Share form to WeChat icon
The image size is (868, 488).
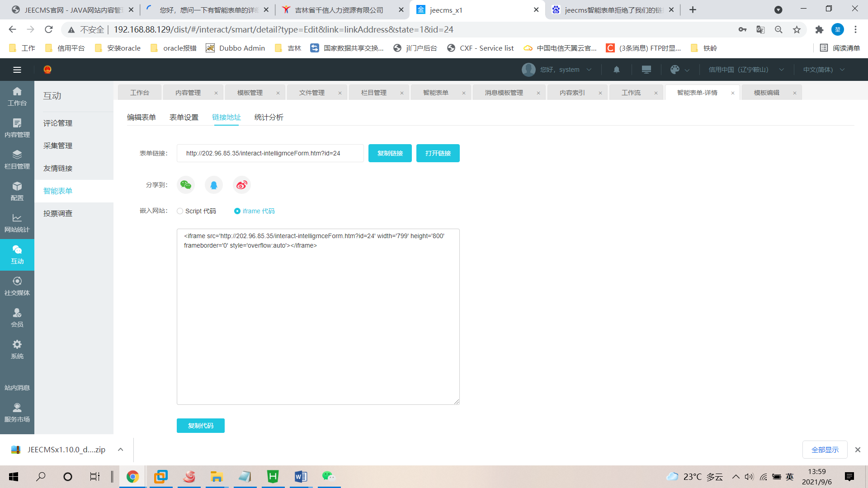(x=186, y=185)
